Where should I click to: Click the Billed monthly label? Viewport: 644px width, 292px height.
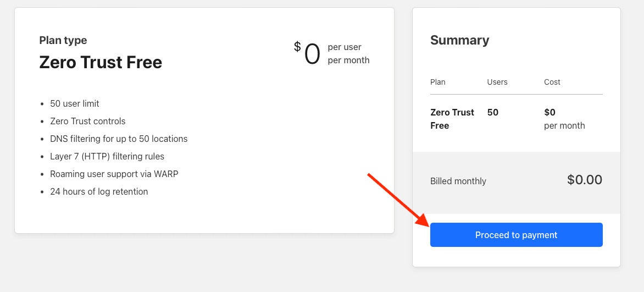click(458, 181)
